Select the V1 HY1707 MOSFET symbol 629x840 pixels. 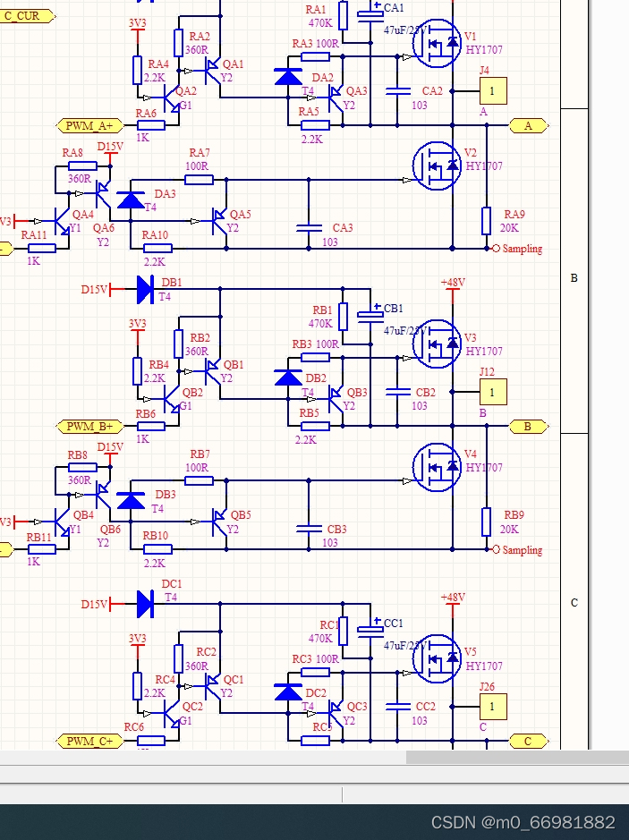pyautogui.click(x=438, y=44)
